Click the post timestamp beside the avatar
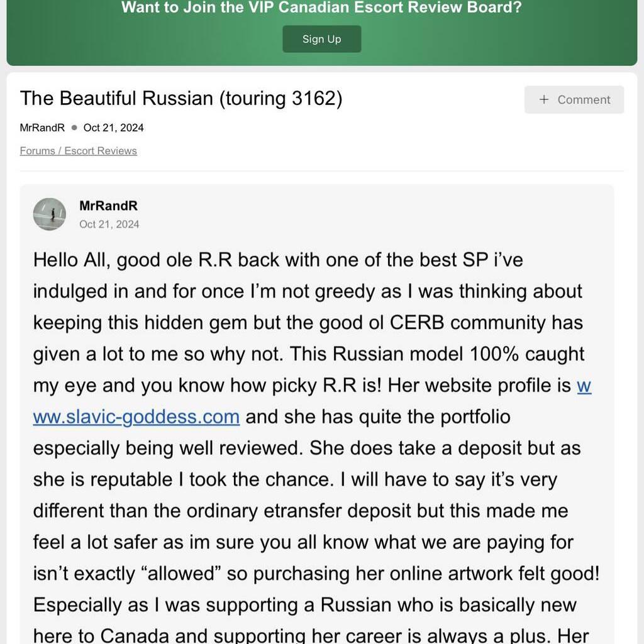644x644 pixels. pyautogui.click(x=109, y=225)
